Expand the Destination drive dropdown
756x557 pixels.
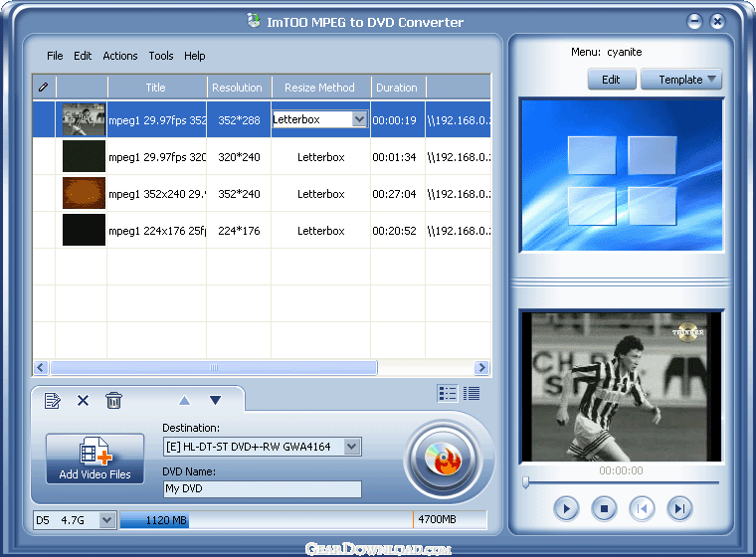pos(352,447)
